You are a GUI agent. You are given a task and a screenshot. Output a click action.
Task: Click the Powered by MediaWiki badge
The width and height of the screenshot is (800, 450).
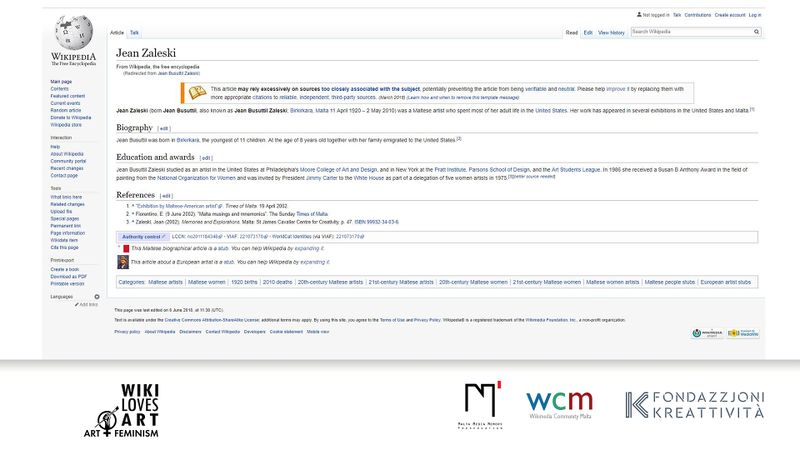pyautogui.click(x=742, y=332)
